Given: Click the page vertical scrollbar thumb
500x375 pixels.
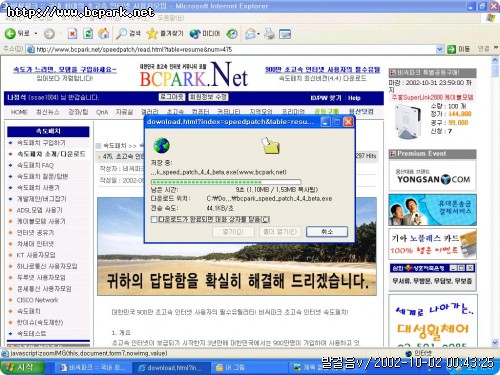Looking at the screenshot, I should pos(495,71).
